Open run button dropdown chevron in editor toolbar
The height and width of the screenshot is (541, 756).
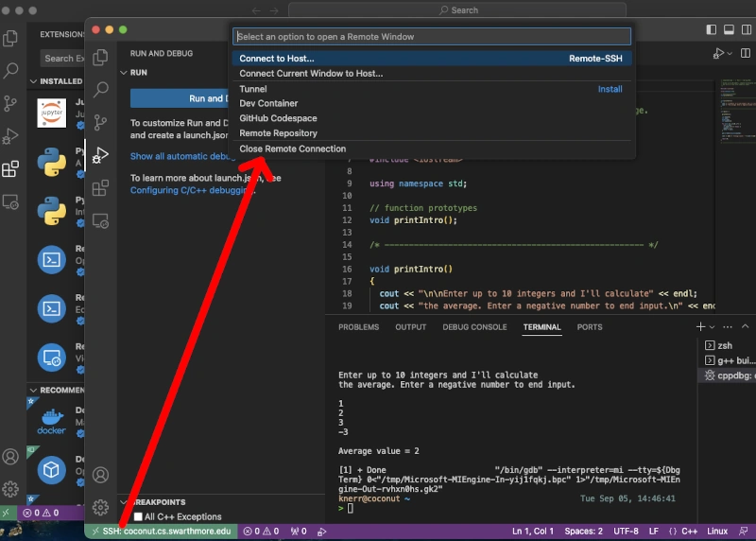click(x=730, y=54)
